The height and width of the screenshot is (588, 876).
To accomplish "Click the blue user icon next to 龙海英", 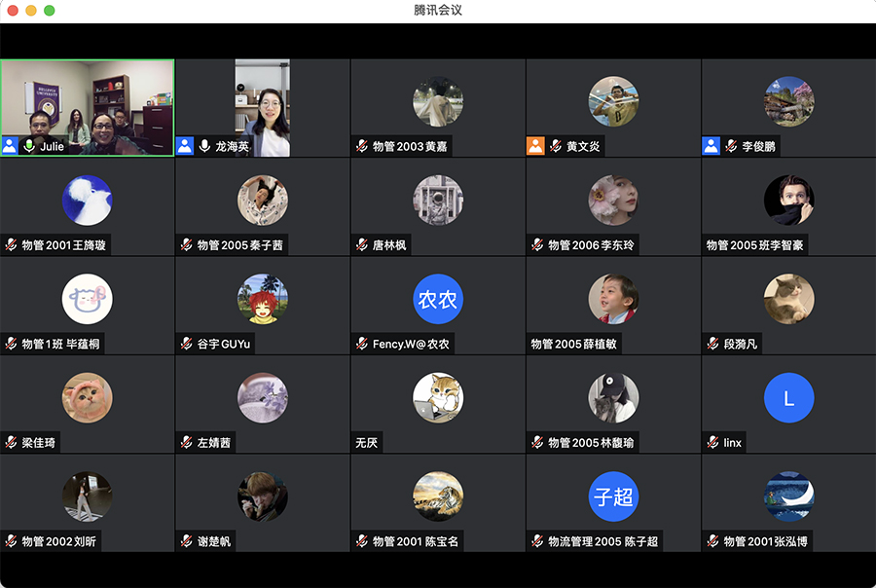I will coord(185,146).
